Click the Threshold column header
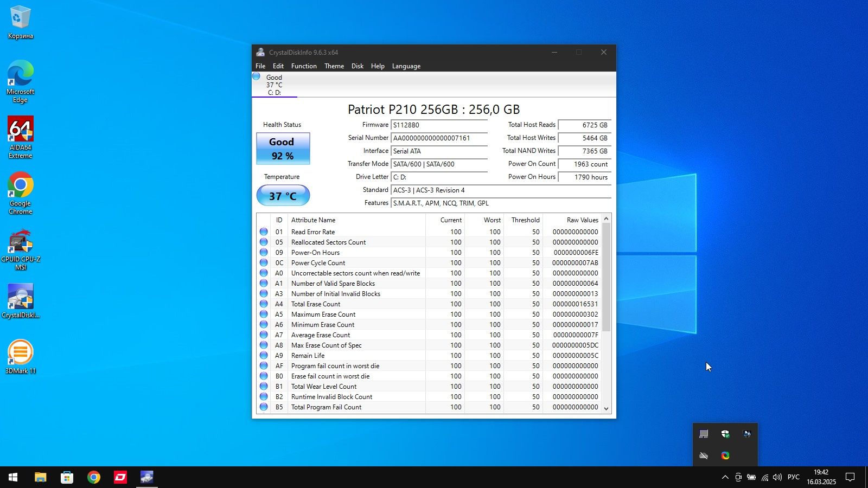The image size is (868, 488). pos(523,220)
